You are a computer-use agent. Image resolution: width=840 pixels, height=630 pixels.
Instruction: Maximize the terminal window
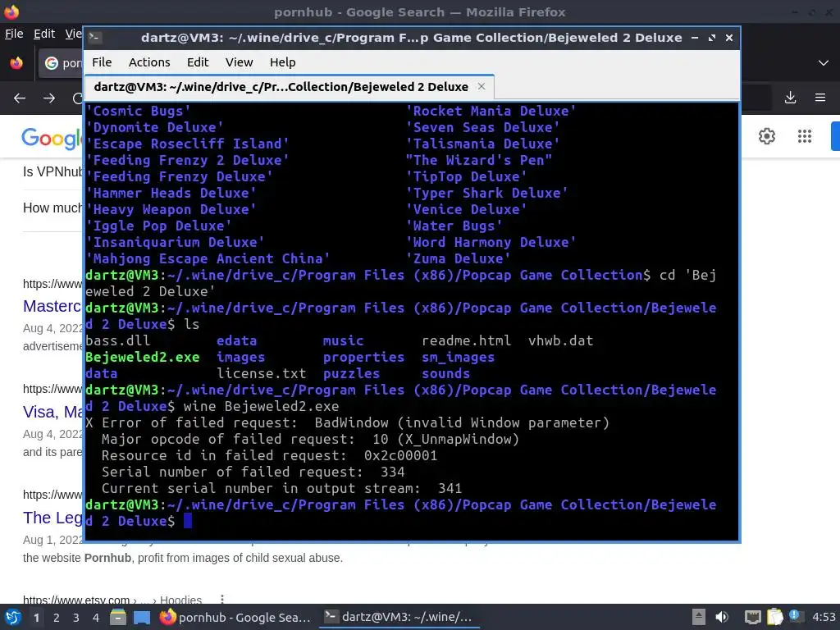tap(712, 38)
